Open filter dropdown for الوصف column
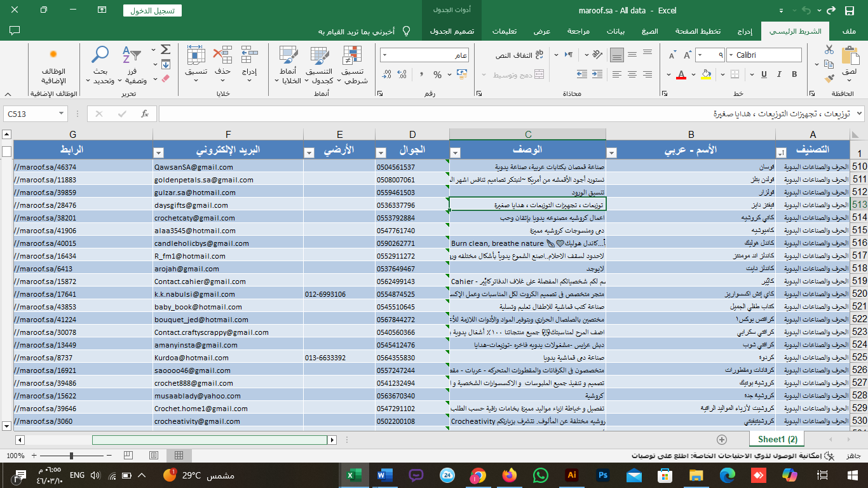The height and width of the screenshot is (488, 868). point(455,152)
